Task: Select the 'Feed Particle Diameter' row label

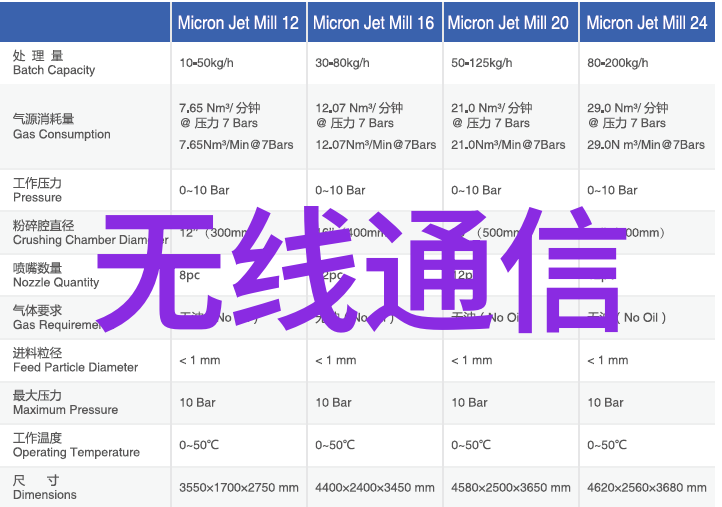Action: pos(76,367)
